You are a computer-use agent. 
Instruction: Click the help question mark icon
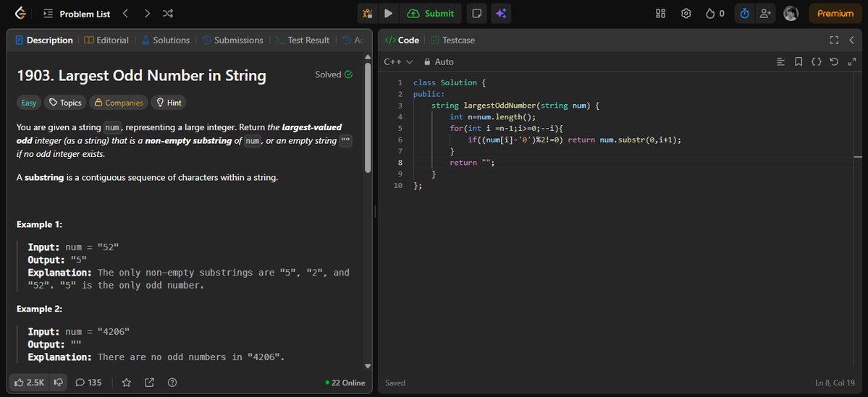172,383
